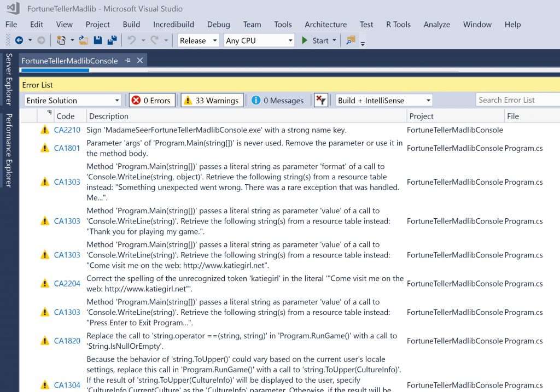Click warning icon on CA2210 row
Screen dimensions: 560x392
click(45, 130)
